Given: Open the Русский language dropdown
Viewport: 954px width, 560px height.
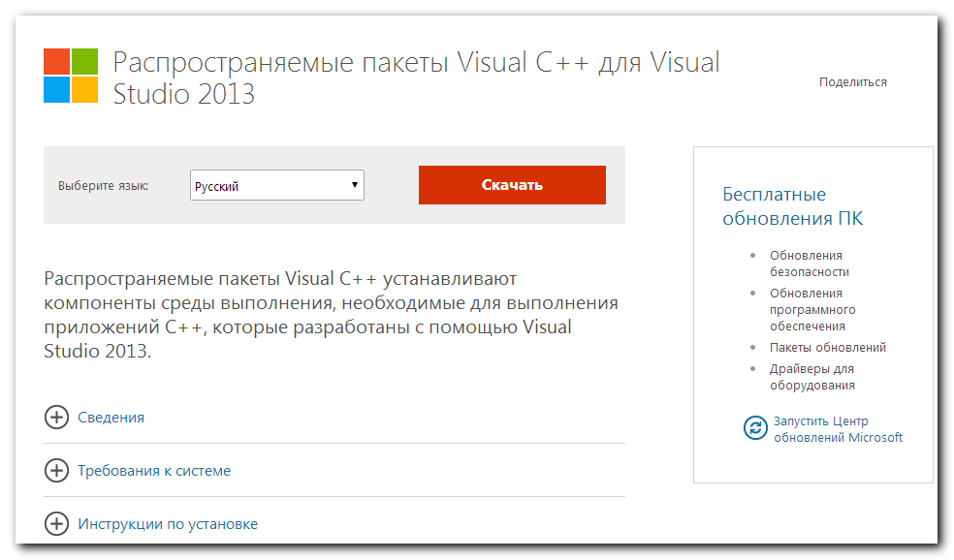Looking at the screenshot, I should [x=277, y=185].
